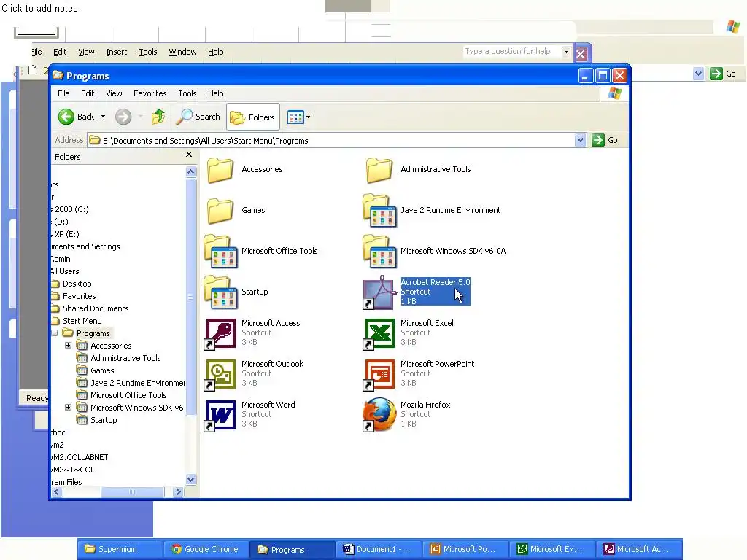
Task: Open the address bar dropdown in Programs window
Action: pos(580,140)
